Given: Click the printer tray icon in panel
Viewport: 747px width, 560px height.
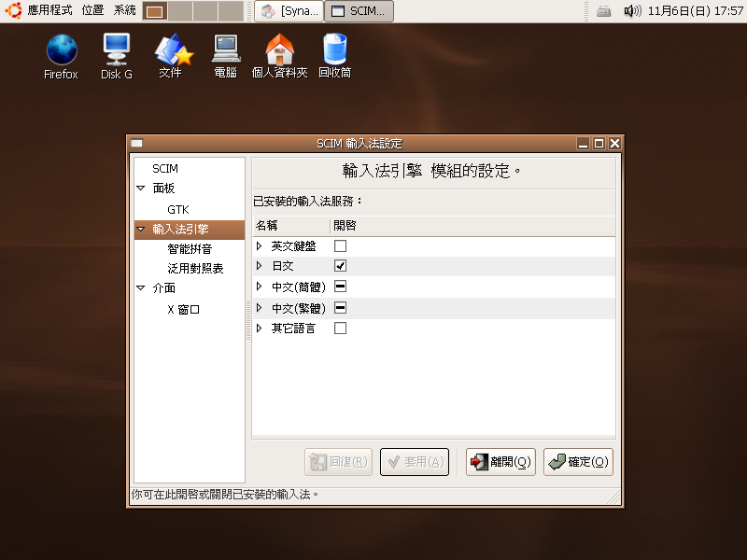Looking at the screenshot, I should click(x=603, y=11).
